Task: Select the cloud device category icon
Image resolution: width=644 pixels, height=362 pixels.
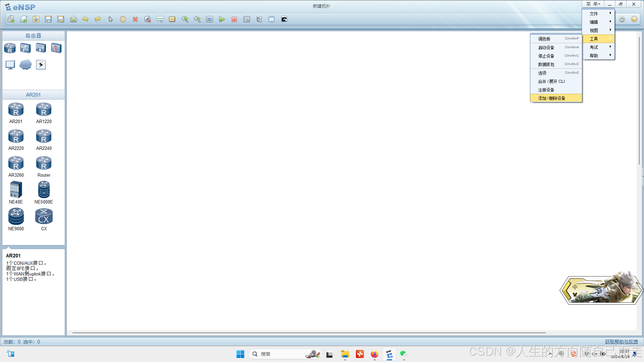Action: tap(25, 65)
